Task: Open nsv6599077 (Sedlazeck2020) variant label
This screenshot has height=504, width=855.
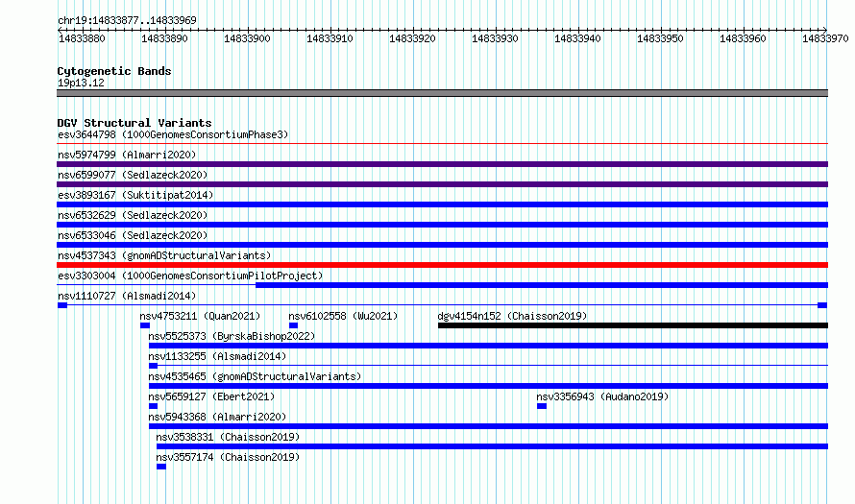Action: point(133,175)
